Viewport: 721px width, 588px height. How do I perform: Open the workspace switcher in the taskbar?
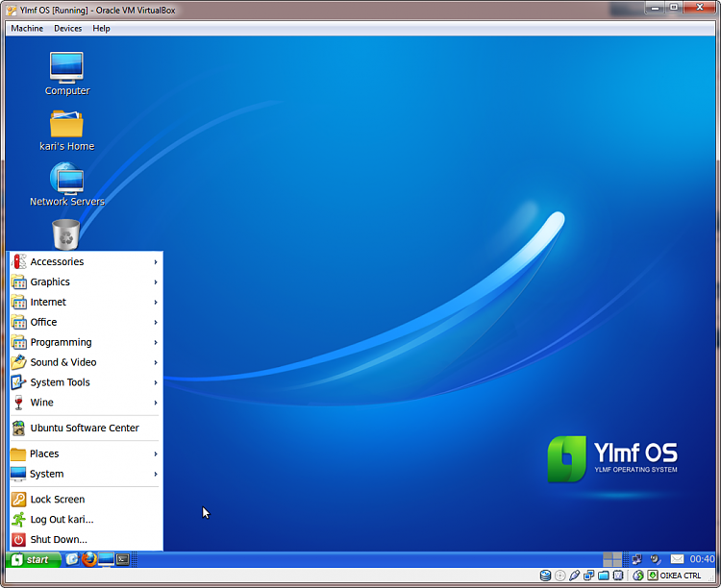pyautogui.click(x=612, y=559)
